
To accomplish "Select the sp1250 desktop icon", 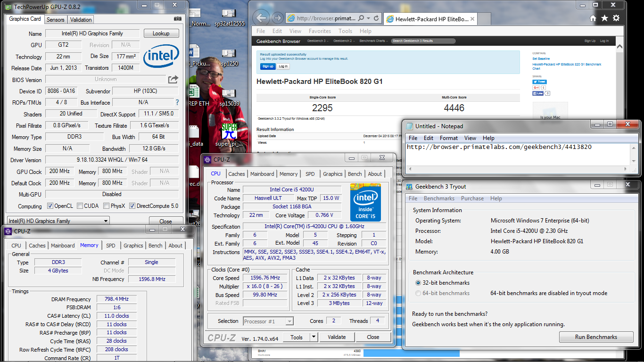I will pos(229,57).
